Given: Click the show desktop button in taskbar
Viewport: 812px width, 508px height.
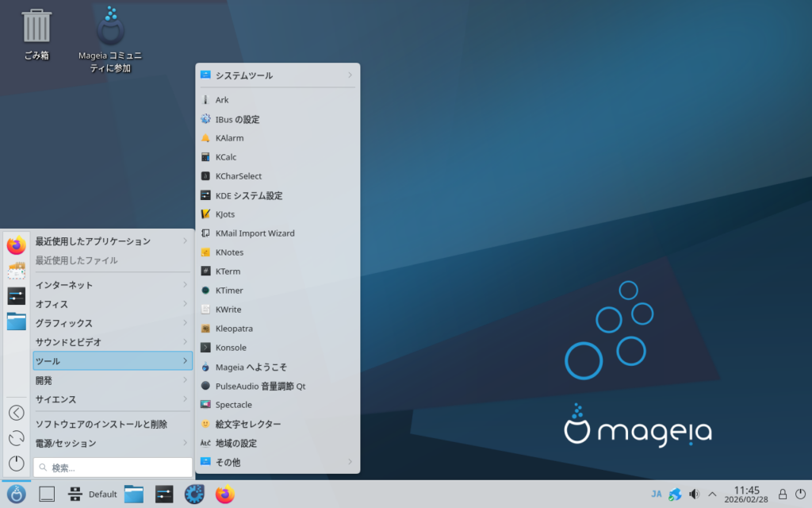Looking at the screenshot, I should coord(47,494).
